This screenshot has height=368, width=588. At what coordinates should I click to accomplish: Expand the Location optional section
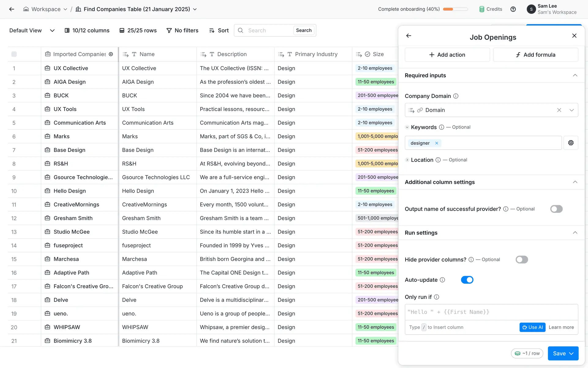tap(407, 160)
